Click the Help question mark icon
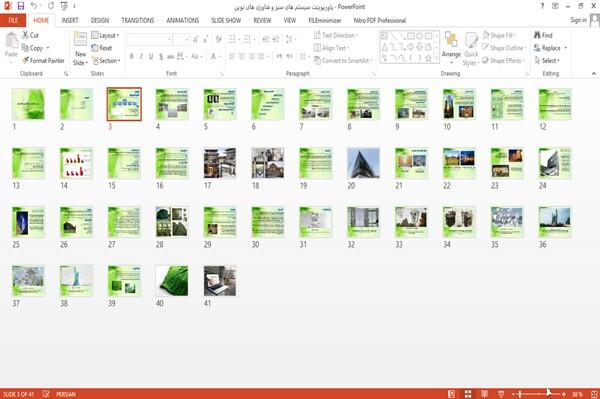Image resolution: width=600 pixels, height=399 pixels. click(542, 6)
